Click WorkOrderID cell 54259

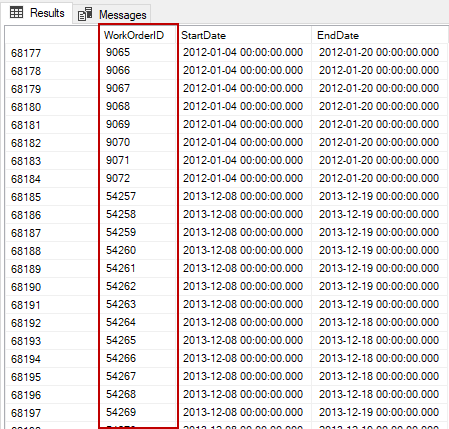click(137, 232)
